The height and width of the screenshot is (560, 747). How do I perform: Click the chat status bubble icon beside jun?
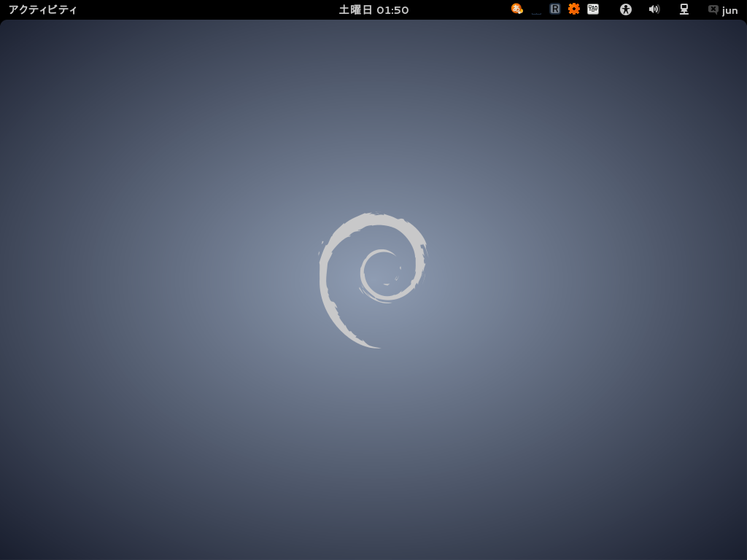point(713,9)
